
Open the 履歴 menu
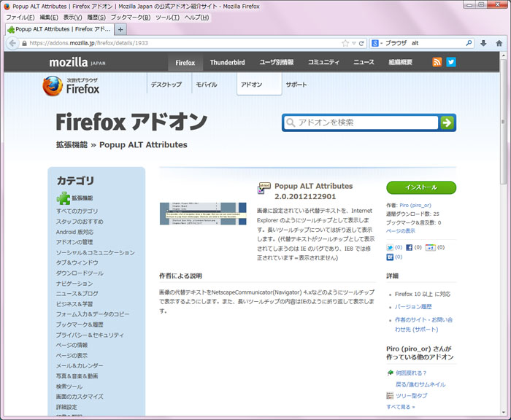point(96,17)
